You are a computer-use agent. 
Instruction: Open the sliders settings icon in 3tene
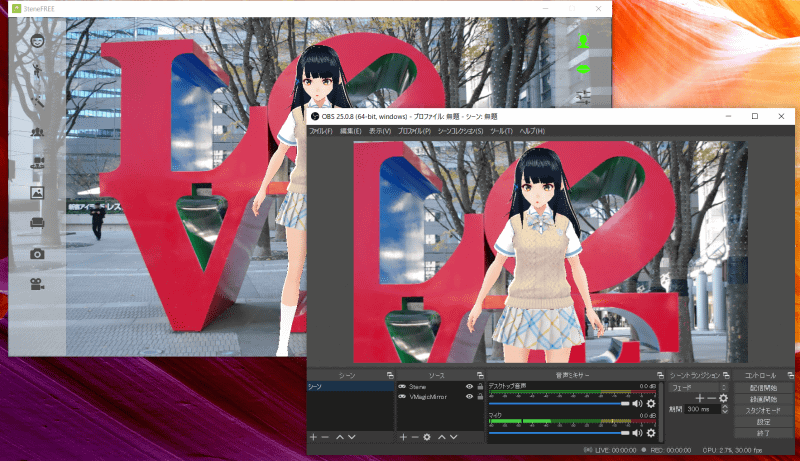(583, 96)
